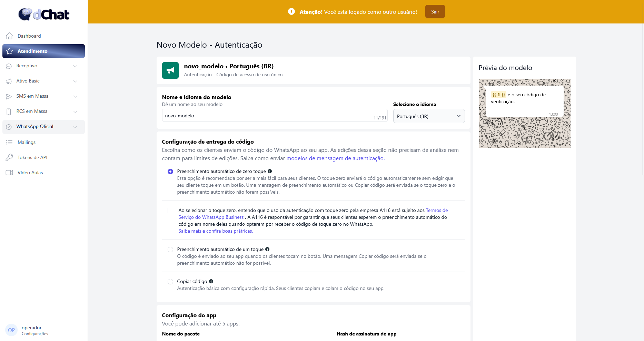
Task: Open the Selecione o idioma dropdown
Action: point(429,116)
